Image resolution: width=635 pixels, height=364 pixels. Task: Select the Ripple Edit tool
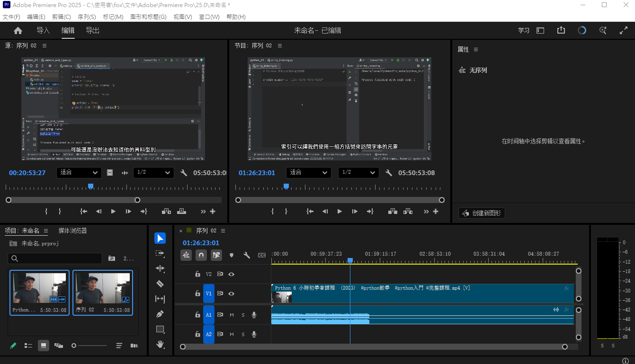coord(160,268)
